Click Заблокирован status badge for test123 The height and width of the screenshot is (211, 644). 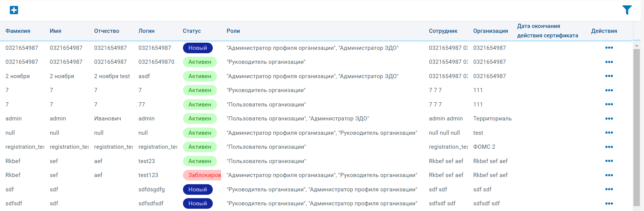click(x=202, y=175)
